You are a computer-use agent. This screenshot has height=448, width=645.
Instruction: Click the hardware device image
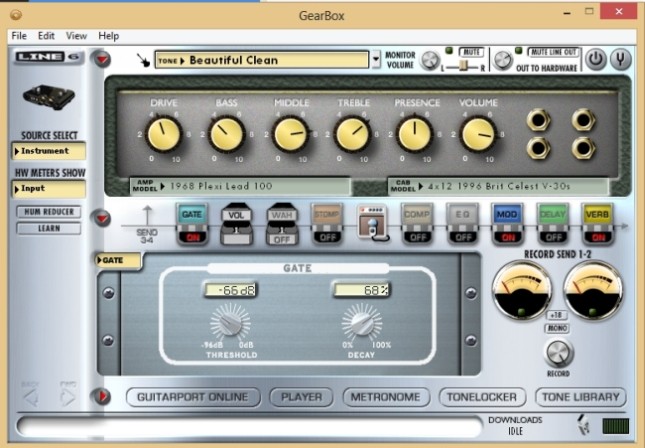point(49,97)
